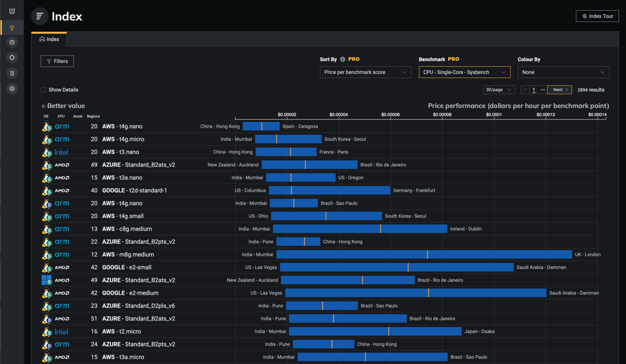Open the CPU chip sidebar icon
The height and width of the screenshot is (364, 626).
[x=12, y=57]
